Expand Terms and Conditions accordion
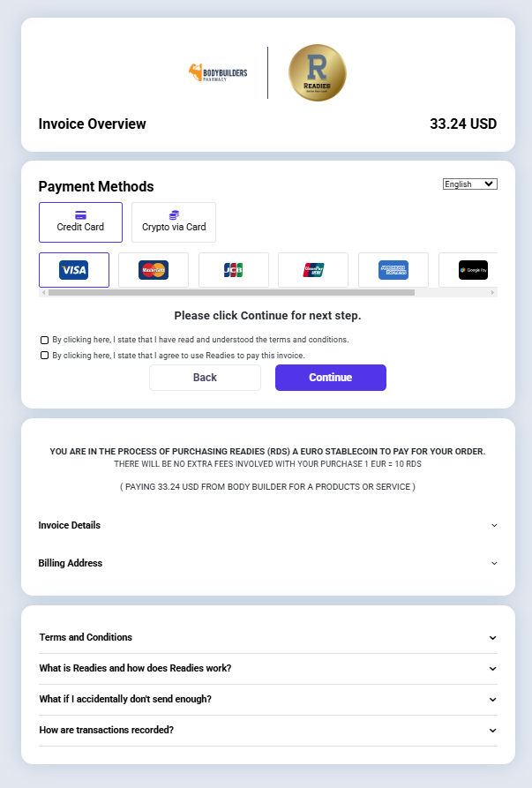The height and width of the screenshot is (788, 532). pos(267,637)
